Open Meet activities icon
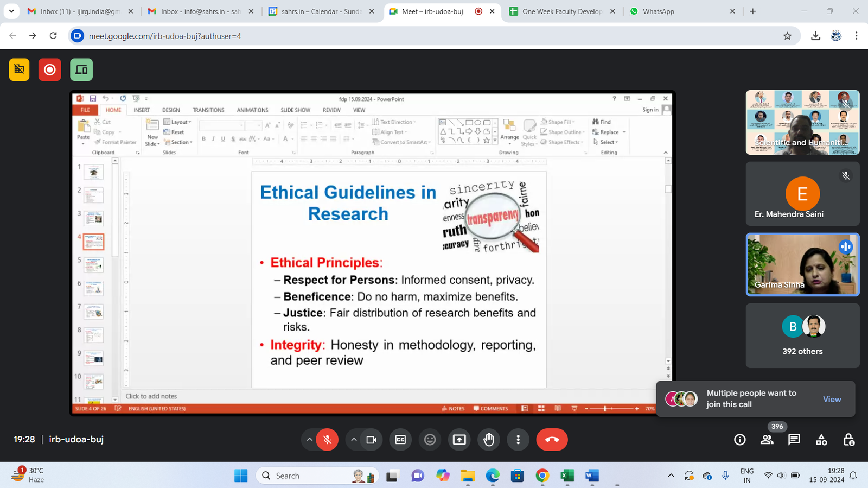Screen dimensions: 868x488 821,440
